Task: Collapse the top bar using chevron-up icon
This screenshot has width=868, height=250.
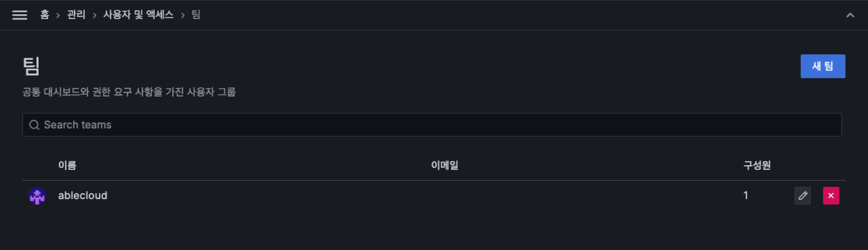Action: click(850, 15)
